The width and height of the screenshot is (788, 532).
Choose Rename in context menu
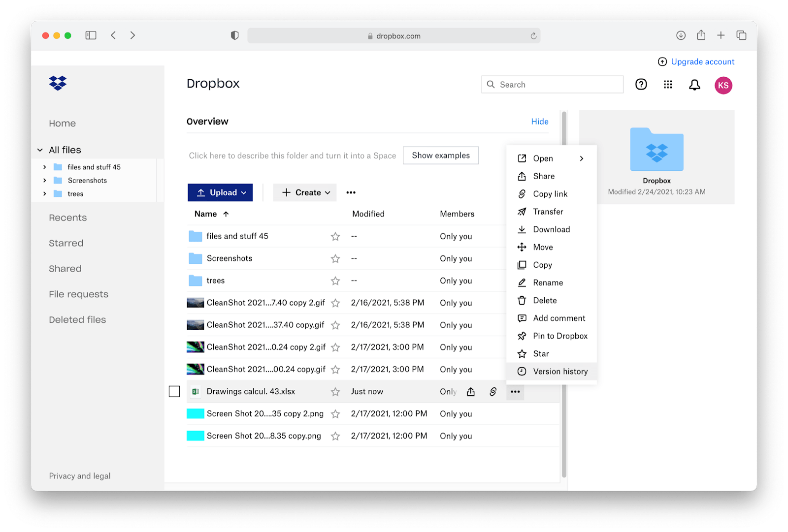[x=551, y=282]
